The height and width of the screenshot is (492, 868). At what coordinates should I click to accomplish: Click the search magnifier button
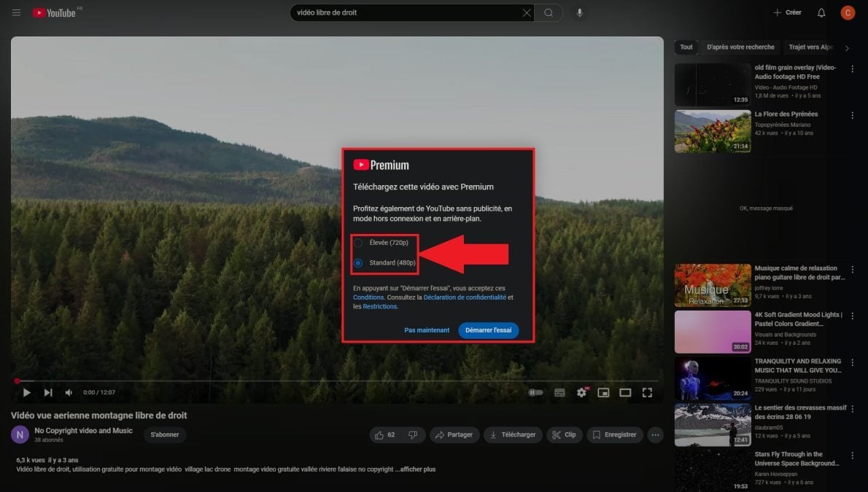548,12
